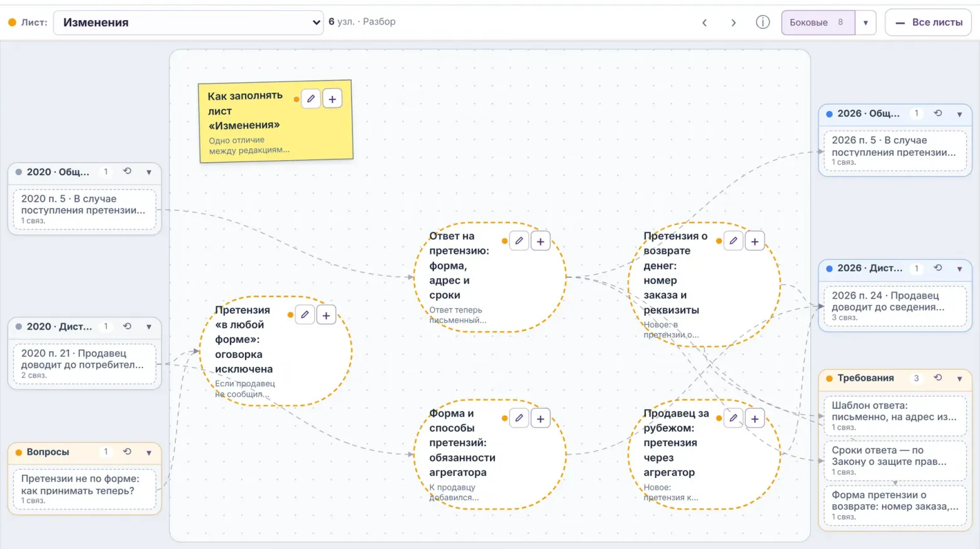Refresh the «Вопросы» side panel
Screen dimensions: 980x549
pos(127,452)
